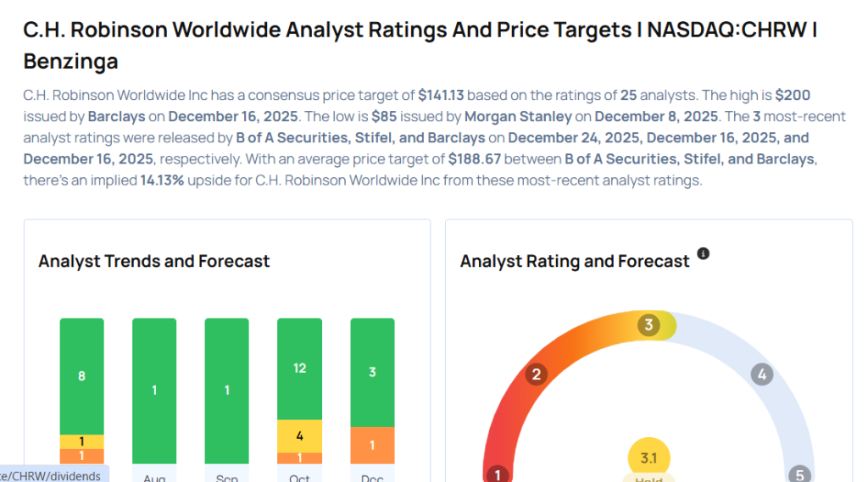Click the Dec bar's green segment labeled 3
The image size is (868, 482).
372,372
